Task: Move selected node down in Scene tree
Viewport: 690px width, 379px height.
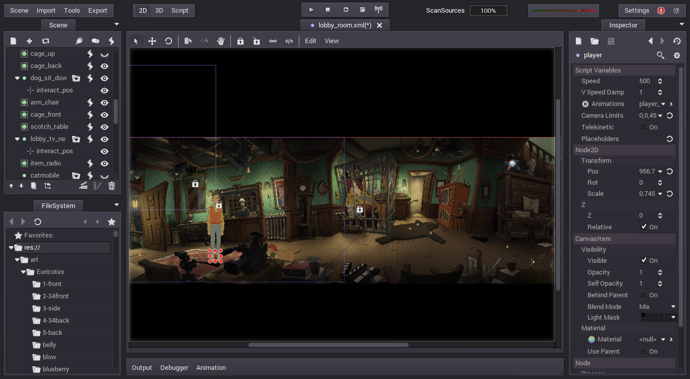Action: click(21, 186)
